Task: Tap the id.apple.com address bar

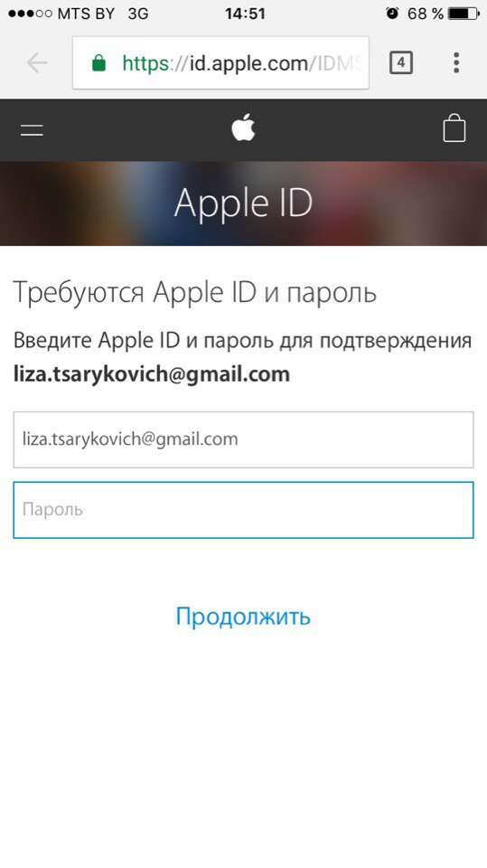Action: pyautogui.click(x=220, y=62)
